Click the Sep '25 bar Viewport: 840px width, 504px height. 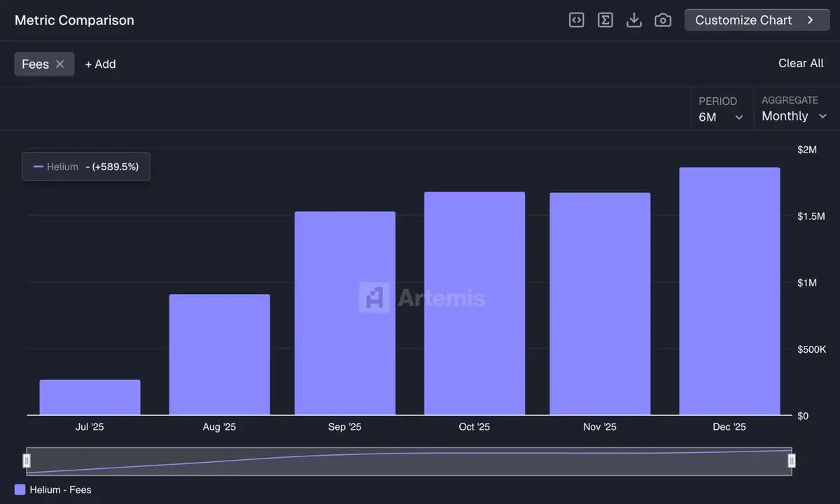point(345,314)
